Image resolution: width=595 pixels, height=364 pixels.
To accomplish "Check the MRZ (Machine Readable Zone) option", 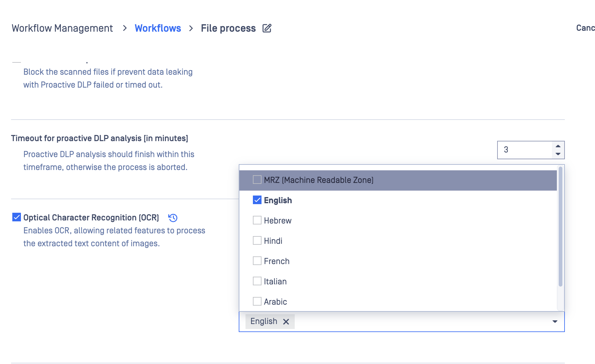I will click(257, 180).
